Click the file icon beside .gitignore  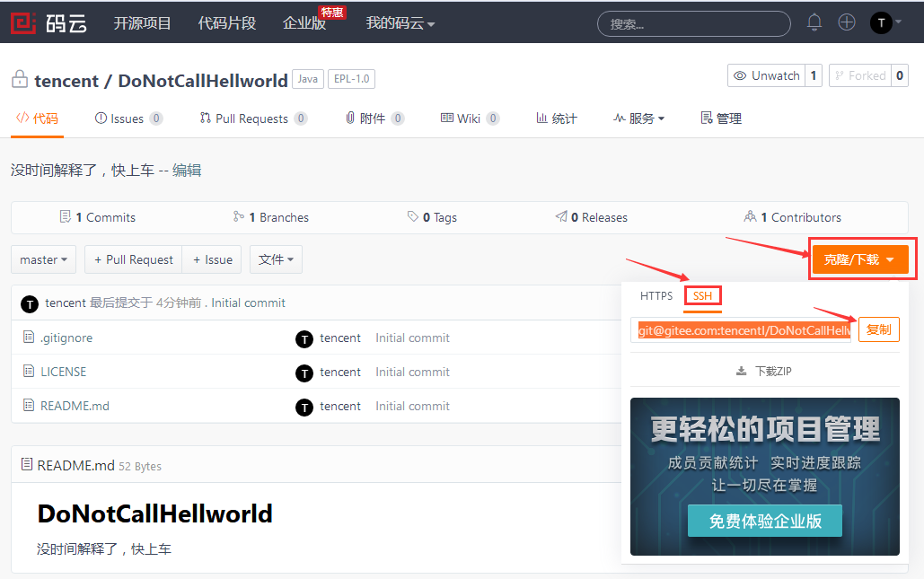click(29, 337)
